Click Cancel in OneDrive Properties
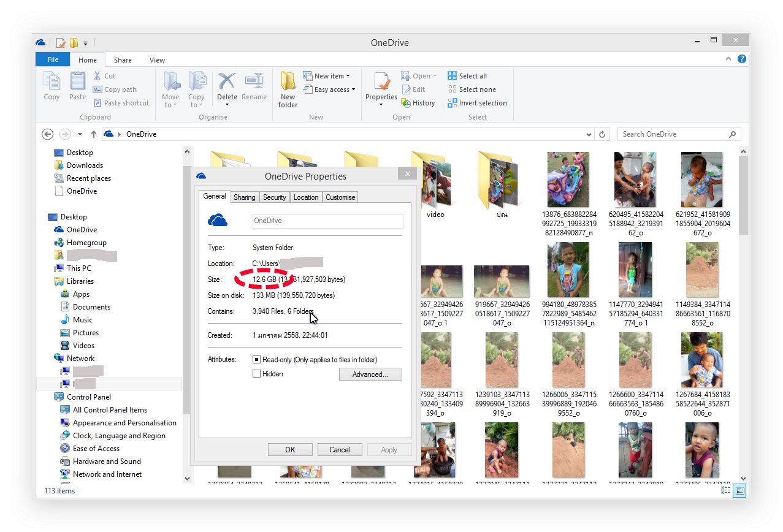The width and height of the screenshot is (783, 532). (340, 449)
